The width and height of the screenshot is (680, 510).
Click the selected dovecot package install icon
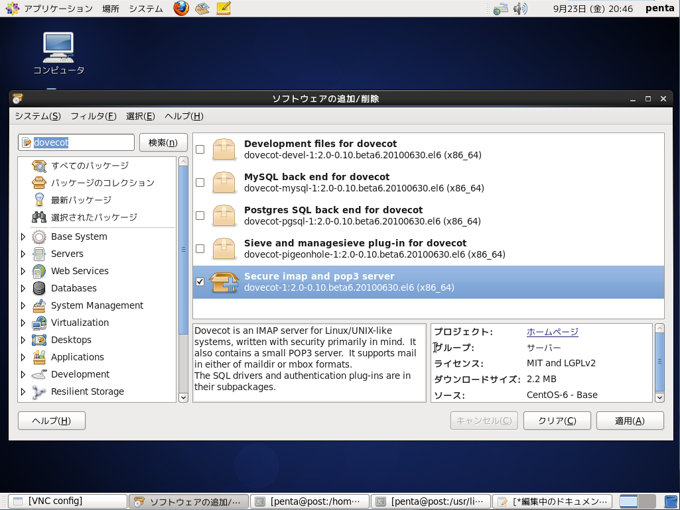pyautogui.click(x=224, y=282)
